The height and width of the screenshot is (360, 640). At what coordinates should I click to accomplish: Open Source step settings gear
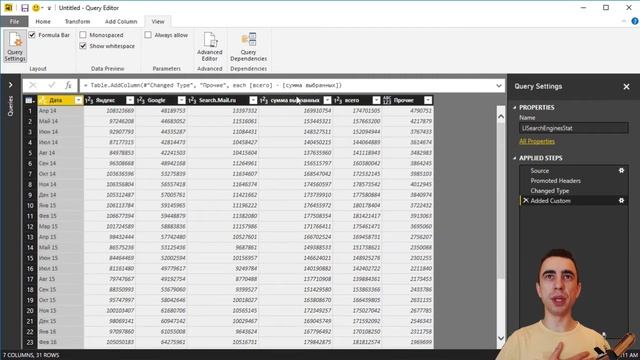coord(621,171)
